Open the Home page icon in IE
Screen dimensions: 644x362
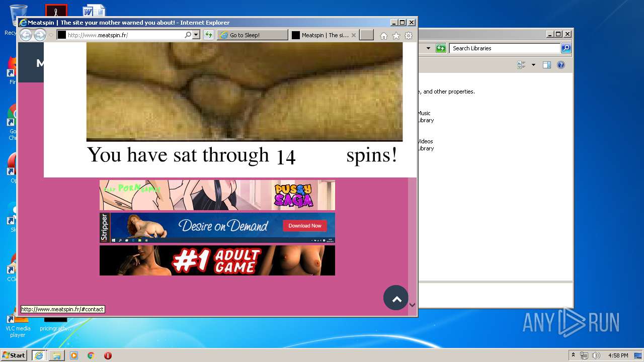coord(384,36)
